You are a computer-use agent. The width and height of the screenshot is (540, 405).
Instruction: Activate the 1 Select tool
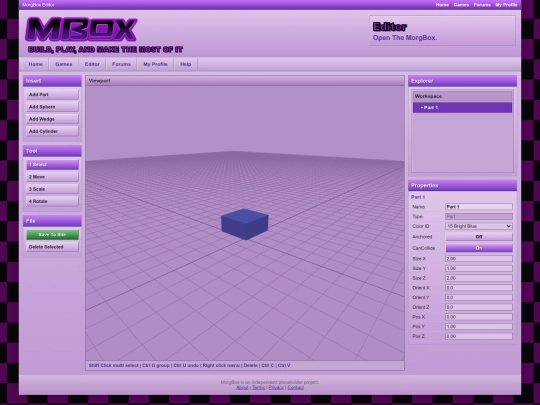(x=52, y=165)
